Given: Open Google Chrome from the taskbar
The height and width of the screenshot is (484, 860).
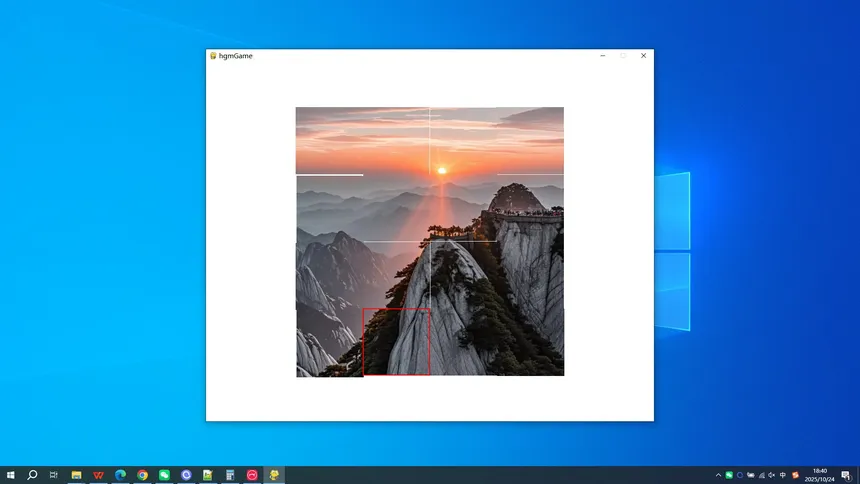Looking at the screenshot, I should click(142, 475).
